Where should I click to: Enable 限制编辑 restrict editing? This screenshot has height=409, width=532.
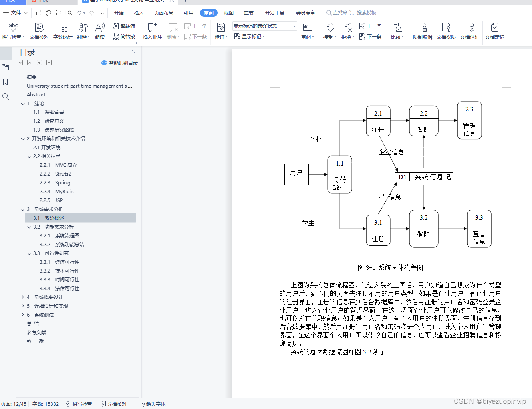422,31
